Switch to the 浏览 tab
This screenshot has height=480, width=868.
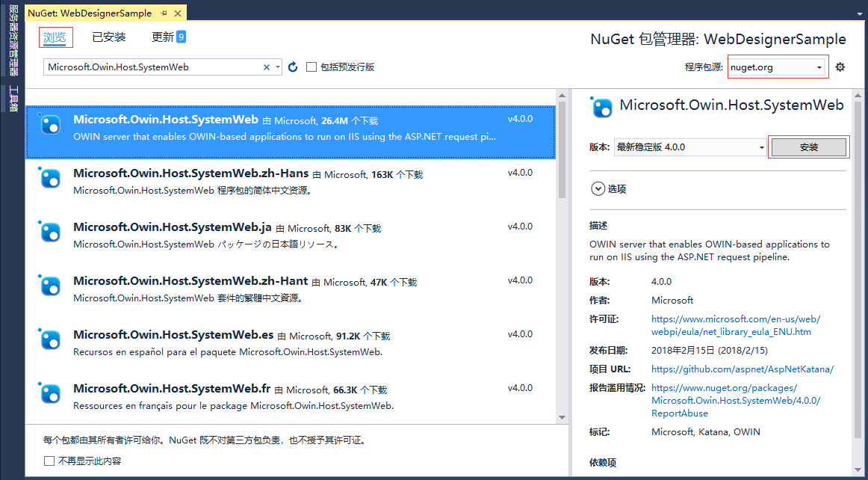(x=55, y=37)
